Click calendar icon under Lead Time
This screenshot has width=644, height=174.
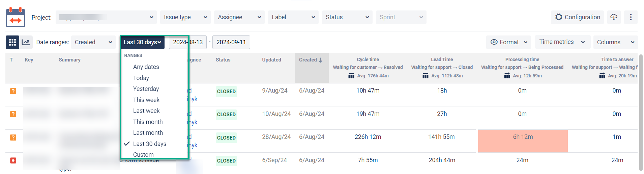[x=426, y=76]
